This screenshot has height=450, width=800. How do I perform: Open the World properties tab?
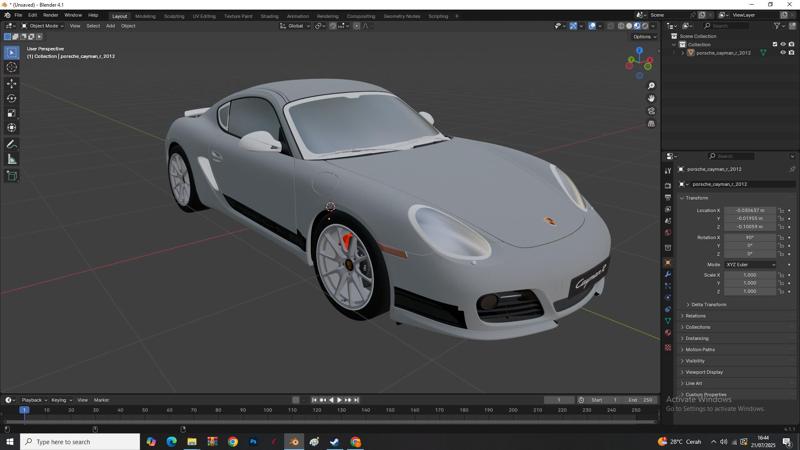point(668,233)
